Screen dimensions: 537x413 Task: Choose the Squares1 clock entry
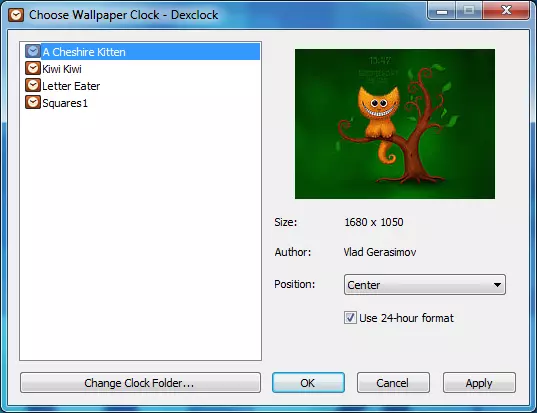pyautogui.click(x=65, y=103)
